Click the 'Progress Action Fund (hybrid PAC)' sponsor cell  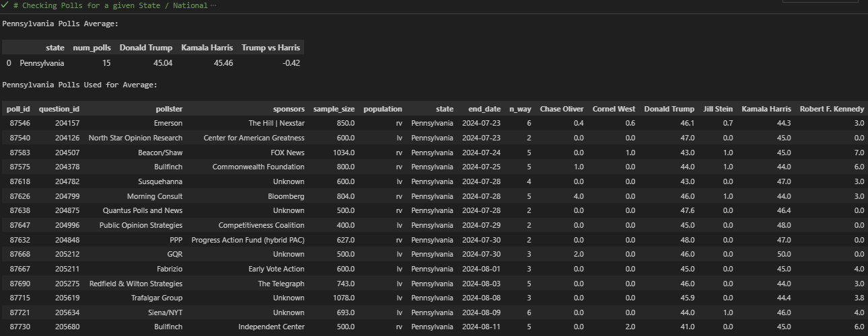pos(248,240)
